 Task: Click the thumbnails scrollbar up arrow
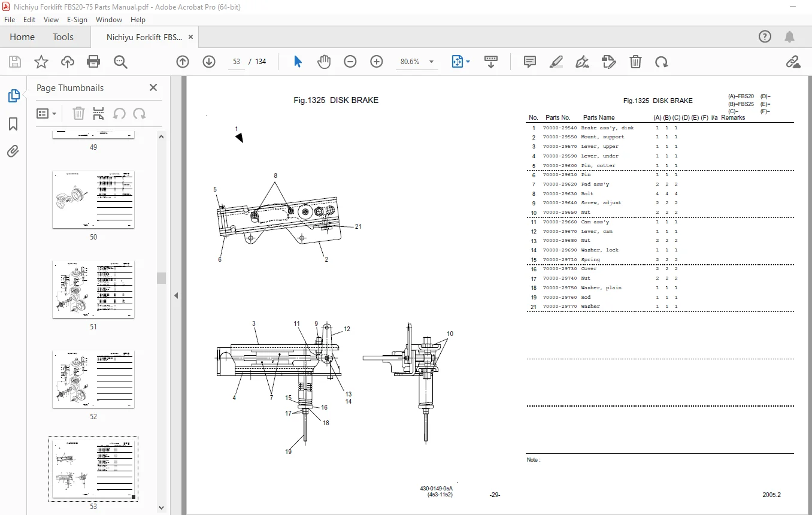point(161,137)
